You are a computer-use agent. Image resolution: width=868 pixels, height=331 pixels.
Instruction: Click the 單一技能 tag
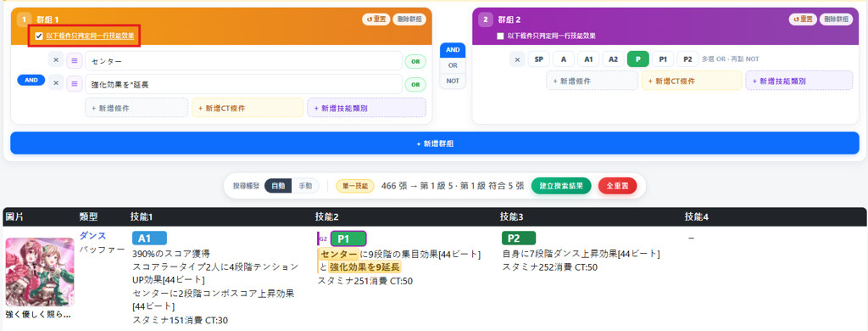click(355, 186)
